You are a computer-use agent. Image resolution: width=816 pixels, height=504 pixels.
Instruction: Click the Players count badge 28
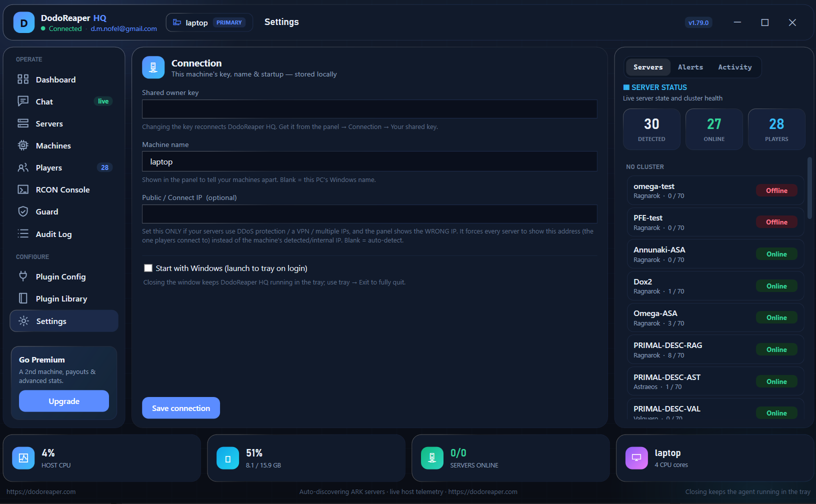104,167
